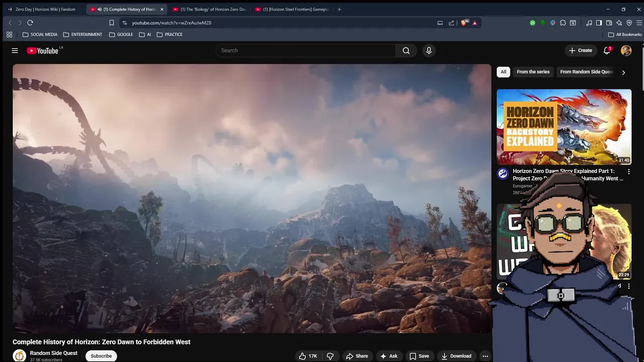This screenshot has height=362, width=644.
Task: Switch to Horizon Steel Frontiers Gameplay tab
Action: click(293, 10)
